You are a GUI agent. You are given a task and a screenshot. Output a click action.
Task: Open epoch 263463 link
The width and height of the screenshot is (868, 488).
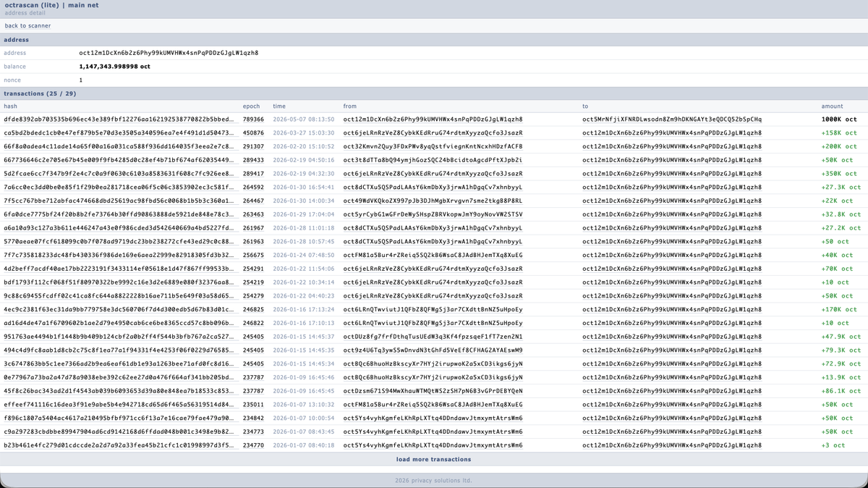pos(253,214)
